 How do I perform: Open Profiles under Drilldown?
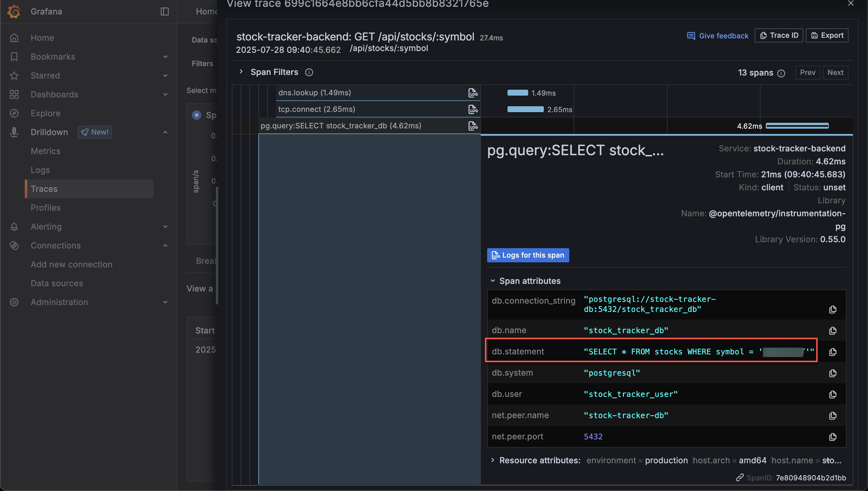pyautogui.click(x=45, y=208)
